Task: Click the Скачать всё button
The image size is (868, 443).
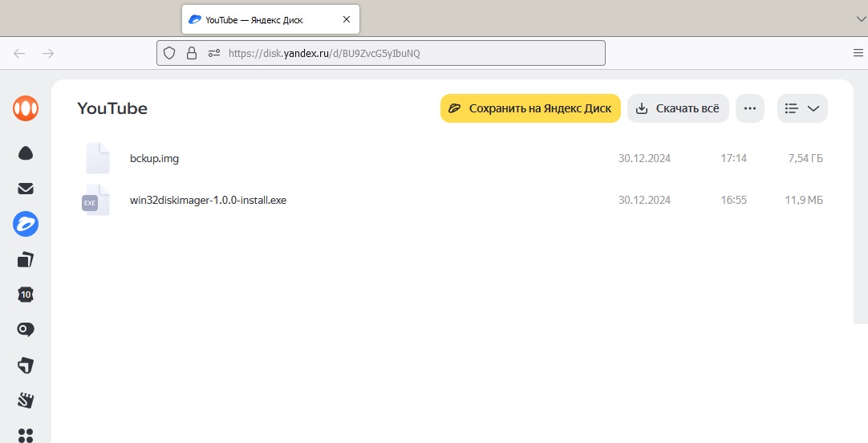Action: [x=678, y=108]
